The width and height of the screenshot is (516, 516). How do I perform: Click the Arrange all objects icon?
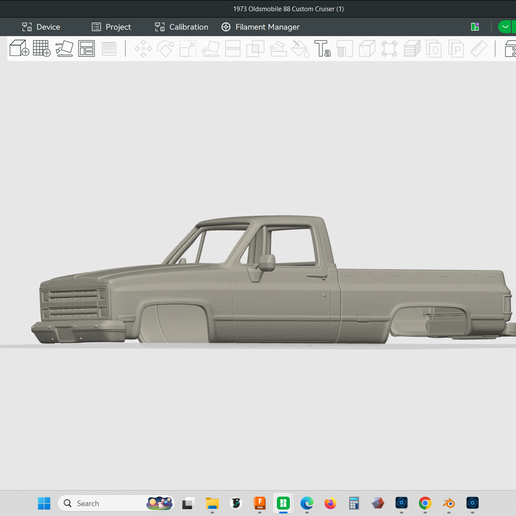point(86,48)
